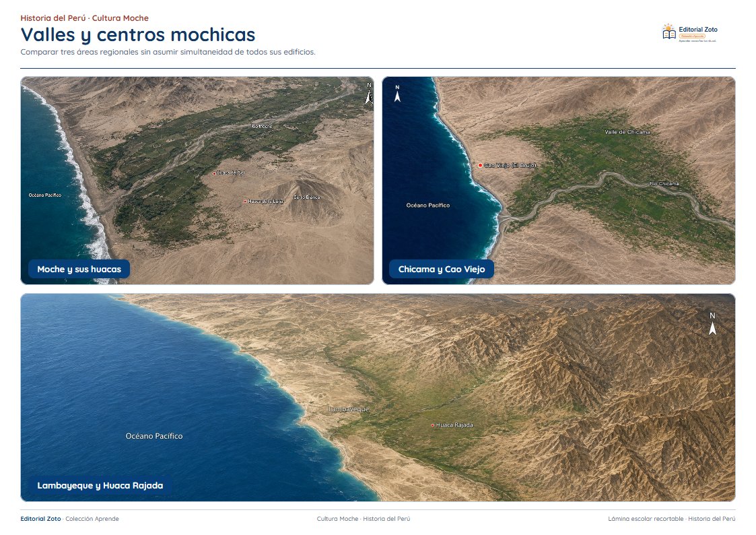The height and width of the screenshot is (535, 756).
Task: Click the subtitle starting 'Comparar tres áreas regionales'
Action: [x=168, y=52]
